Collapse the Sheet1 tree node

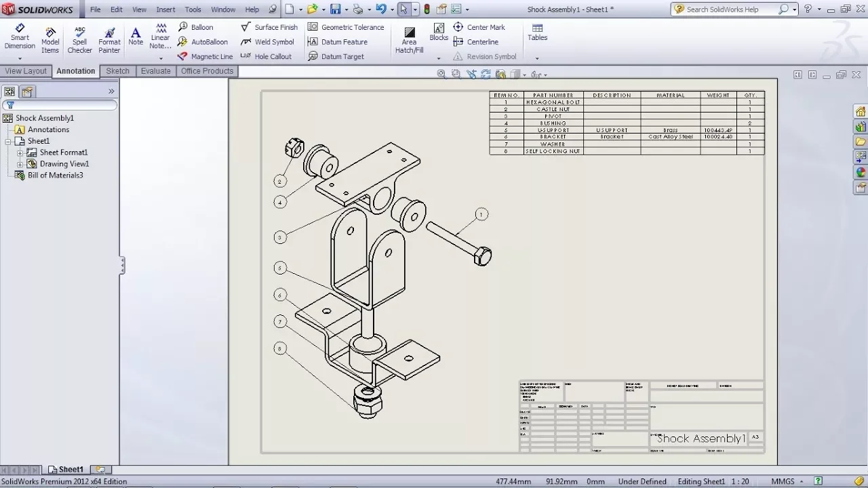[x=8, y=141]
